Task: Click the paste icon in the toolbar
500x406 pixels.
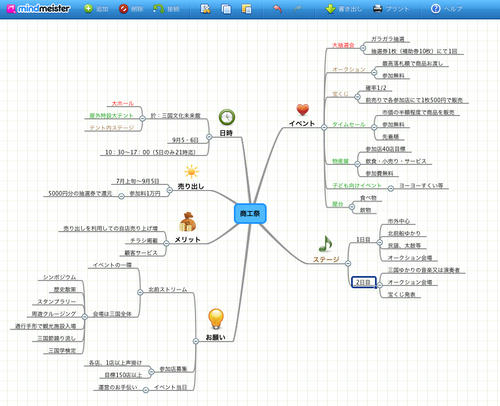Action: [x=246, y=9]
